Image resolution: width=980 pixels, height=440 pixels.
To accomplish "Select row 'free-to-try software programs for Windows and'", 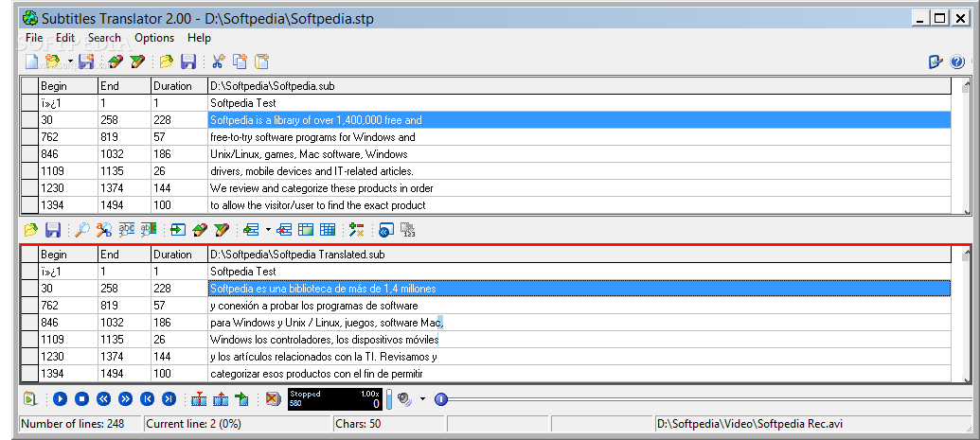I will 579,137.
